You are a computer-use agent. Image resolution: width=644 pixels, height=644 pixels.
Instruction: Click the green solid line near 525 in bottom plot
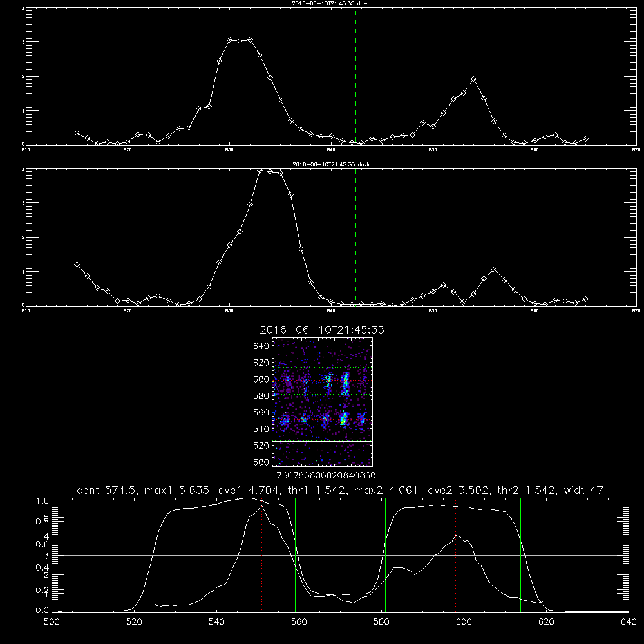(x=156, y=555)
